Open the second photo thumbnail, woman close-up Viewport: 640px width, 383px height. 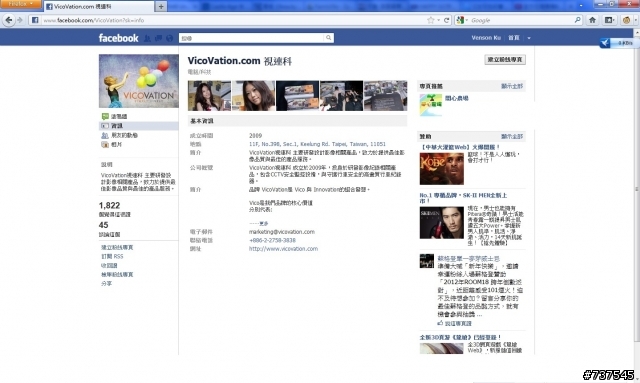point(253,96)
